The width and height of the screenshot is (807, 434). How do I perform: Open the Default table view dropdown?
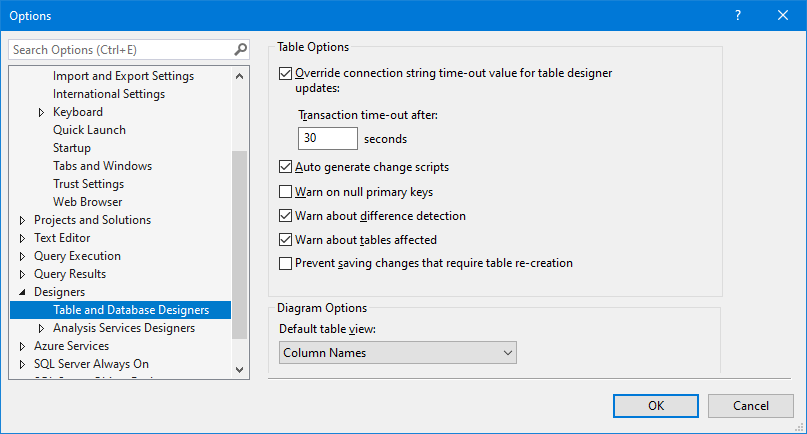(x=397, y=352)
